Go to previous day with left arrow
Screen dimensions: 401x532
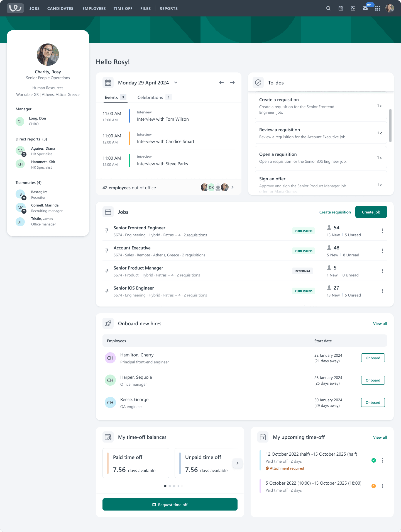point(221,82)
